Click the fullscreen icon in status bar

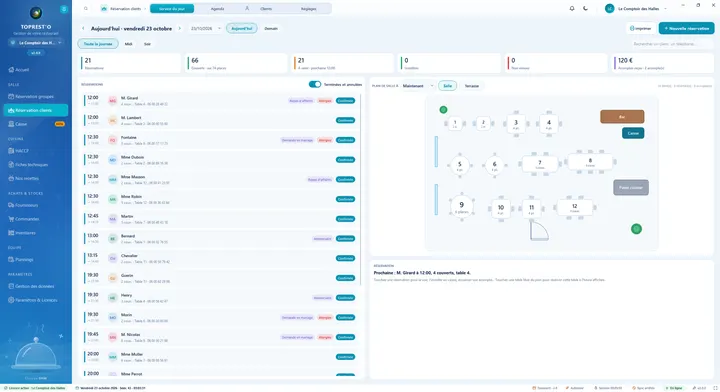coord(714,388)
